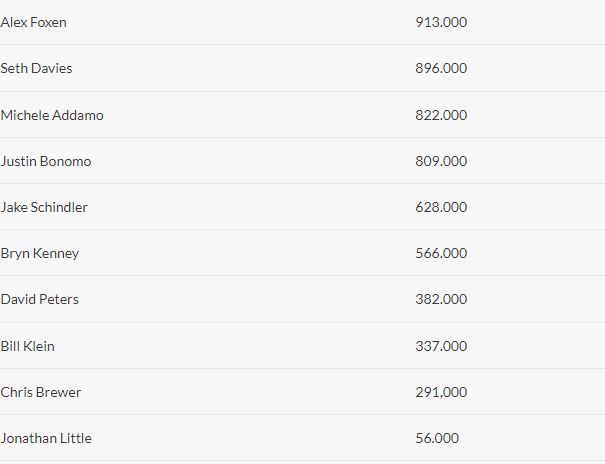The image size is (605, 464).
Task: Select the 291,000 chip count value
Action: (441, 392)
